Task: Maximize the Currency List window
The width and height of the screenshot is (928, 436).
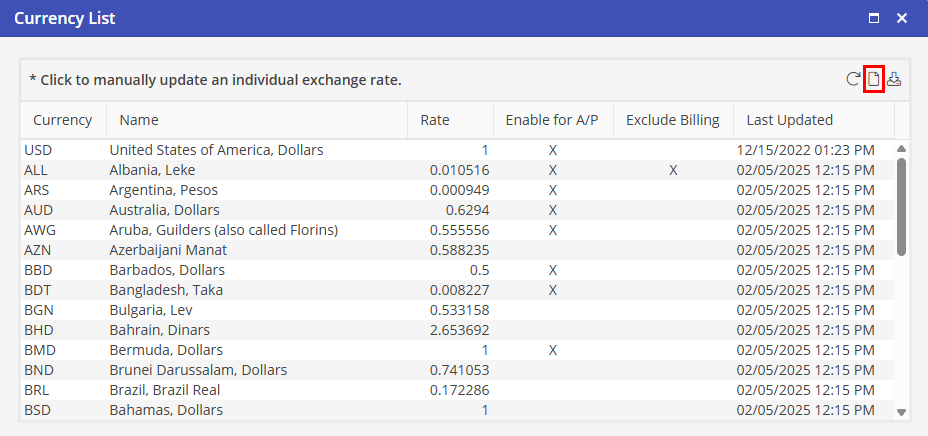Action: (x=874, y=18)
